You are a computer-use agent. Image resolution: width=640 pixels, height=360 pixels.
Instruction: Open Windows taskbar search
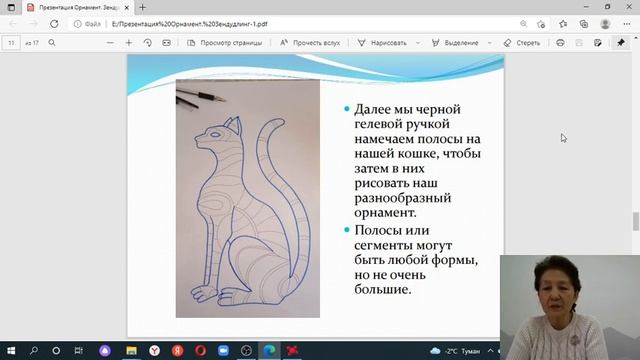(34, 351)
